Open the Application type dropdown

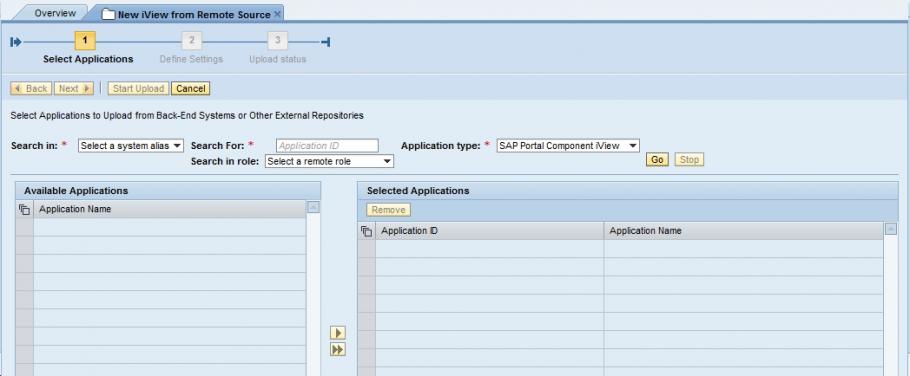tap(568, 146)
